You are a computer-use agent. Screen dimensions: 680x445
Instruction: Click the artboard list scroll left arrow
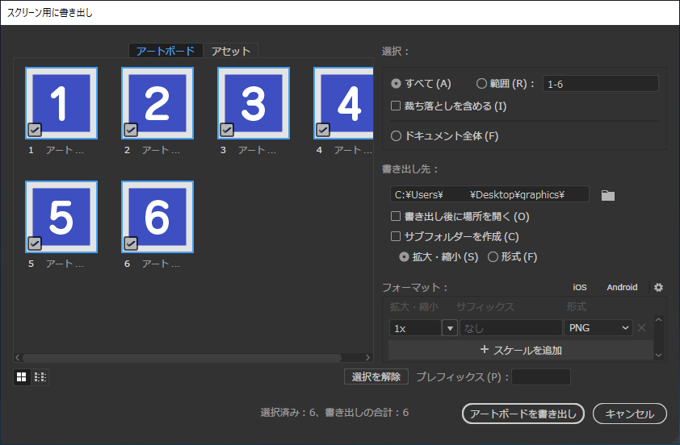point(17,357)
